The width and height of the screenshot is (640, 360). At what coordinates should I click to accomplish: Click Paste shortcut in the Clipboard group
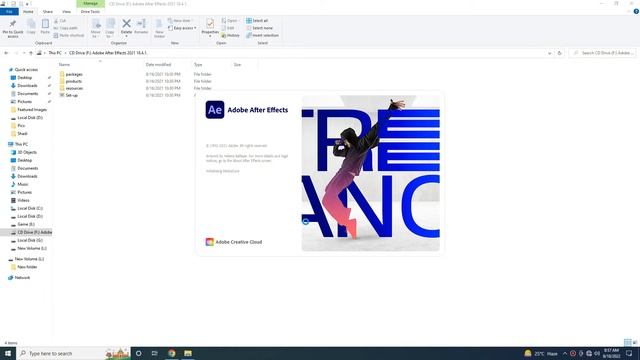click(x=69, y=36)
